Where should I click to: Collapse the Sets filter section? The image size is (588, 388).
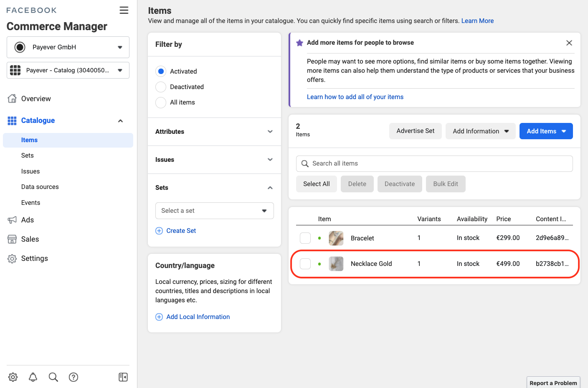[214, 188]
